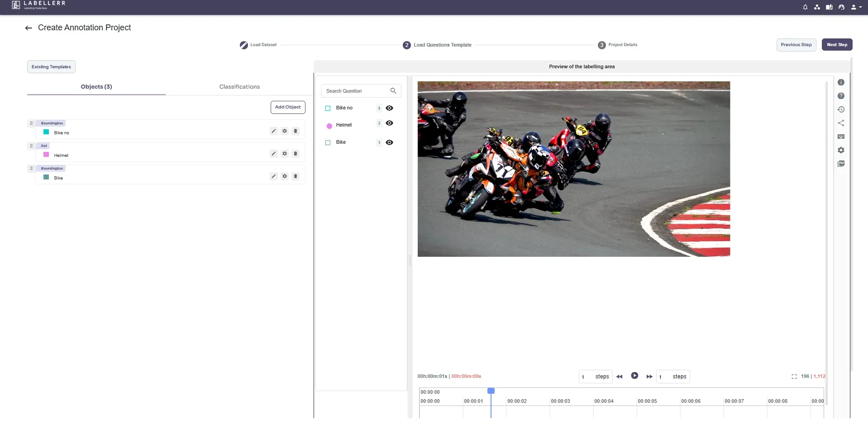The image size is (868, 448).
Task: Toggle visibility of Helmet annotations
Action: click(389, 123)
